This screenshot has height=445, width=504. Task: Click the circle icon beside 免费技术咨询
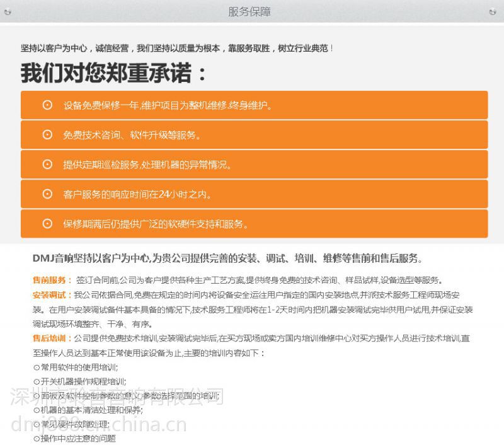(47, 134)
